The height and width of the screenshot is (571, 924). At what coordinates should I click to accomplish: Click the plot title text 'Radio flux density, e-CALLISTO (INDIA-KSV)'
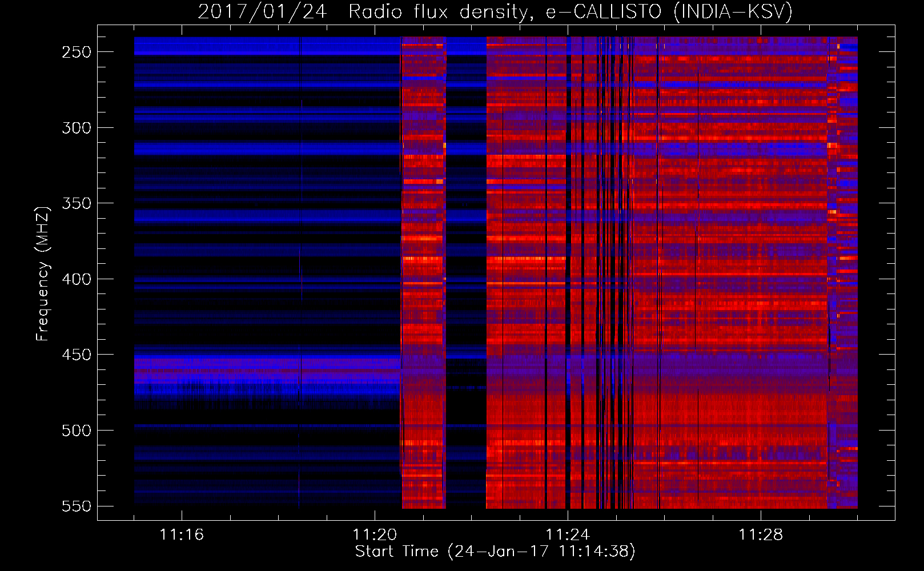click(571, 11)
